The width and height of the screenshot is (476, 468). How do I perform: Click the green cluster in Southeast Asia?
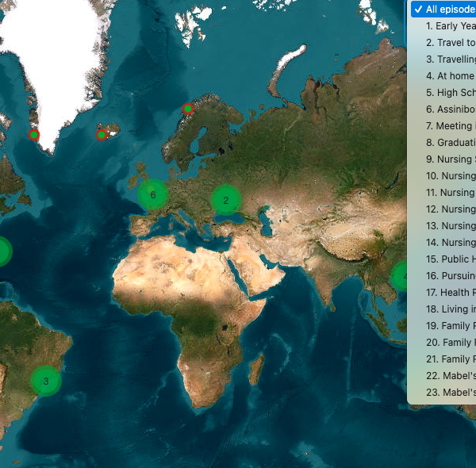coord(401,277)
